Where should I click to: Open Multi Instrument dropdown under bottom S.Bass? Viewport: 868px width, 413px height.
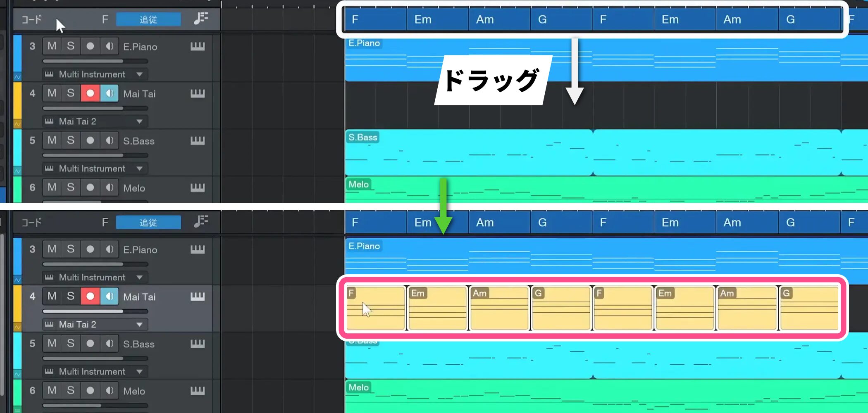[139, 372]
